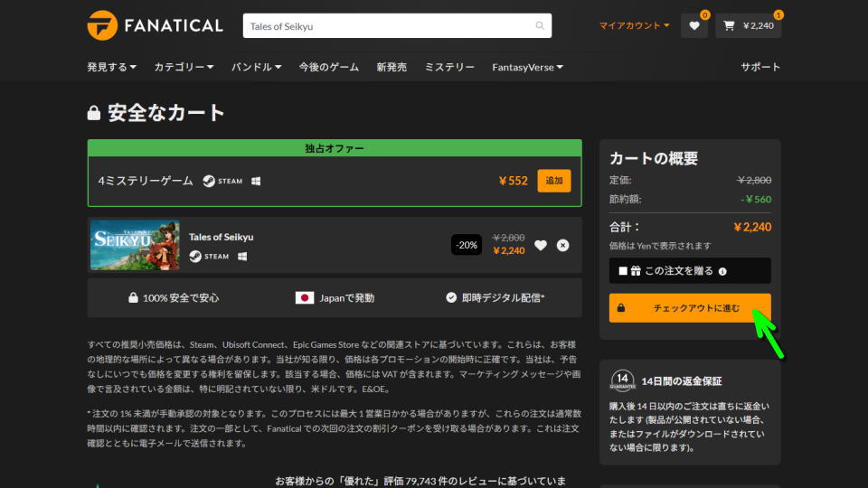Click チェックアウトに進む button
The height and width of the screenshot is (488, 868).
tap(690, 307)
